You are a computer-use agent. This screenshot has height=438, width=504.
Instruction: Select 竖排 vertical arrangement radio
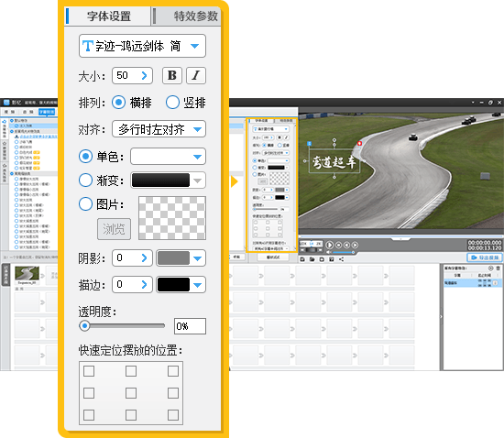click(172, 103)
